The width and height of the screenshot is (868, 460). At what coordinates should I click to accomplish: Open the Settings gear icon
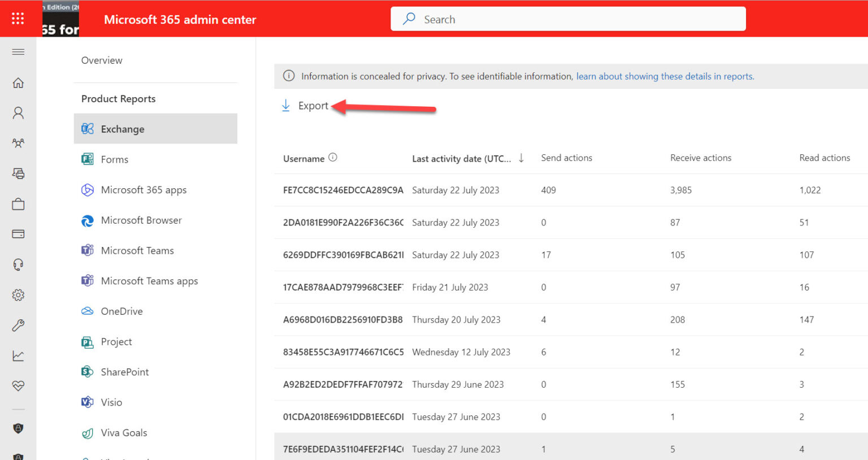coord(18,294)
